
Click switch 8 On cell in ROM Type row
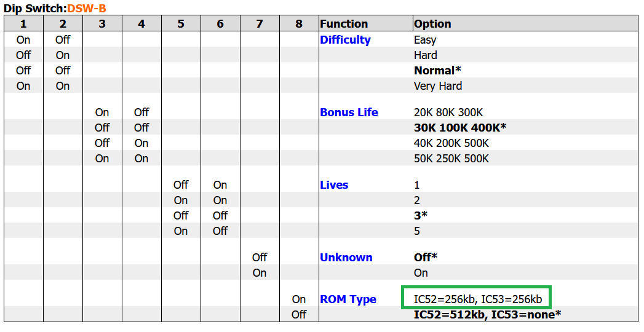point(299,299)
